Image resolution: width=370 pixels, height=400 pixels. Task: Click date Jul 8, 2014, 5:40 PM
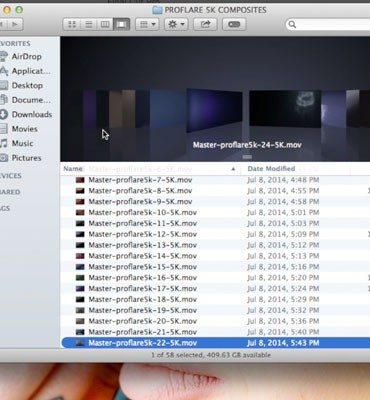point(283,332)
